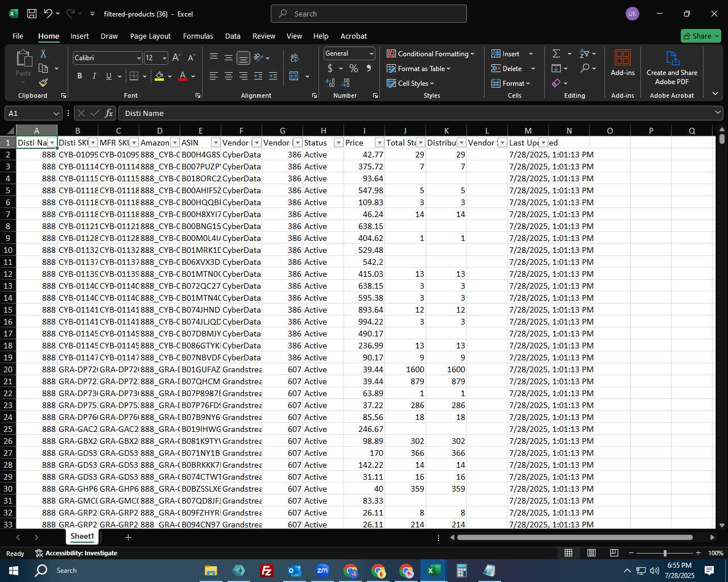This screenshot has height=582, width=728.
Task: Click the Copy icon in Clipboard group
Action: point(43,68)
